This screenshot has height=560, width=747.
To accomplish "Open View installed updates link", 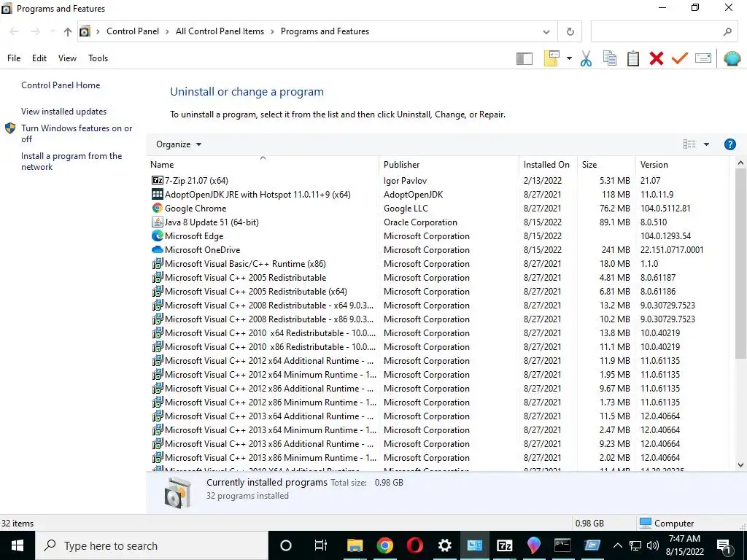I will tap(64, 112).
